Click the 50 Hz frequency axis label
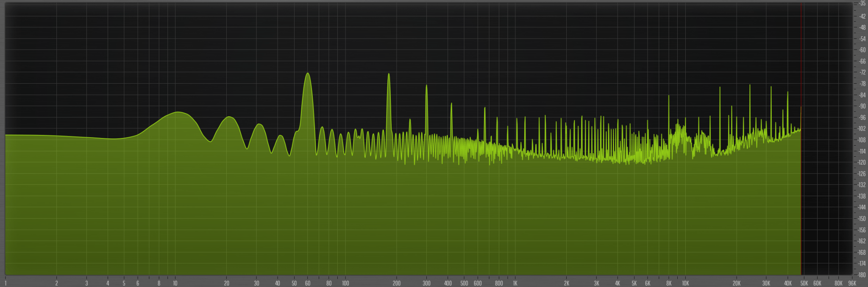The image size is (868, 287). pos(294,283)
